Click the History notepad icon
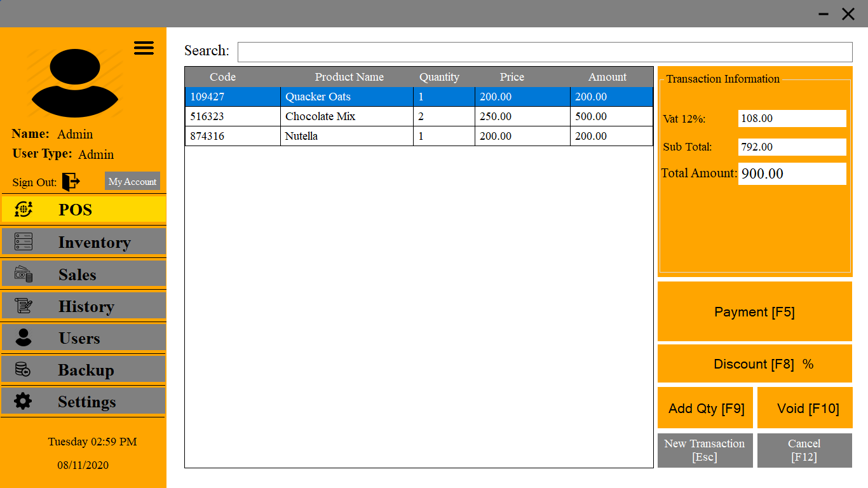Image resolution: width=868 pixels, height=488 pixels. [x=24, y=306]
